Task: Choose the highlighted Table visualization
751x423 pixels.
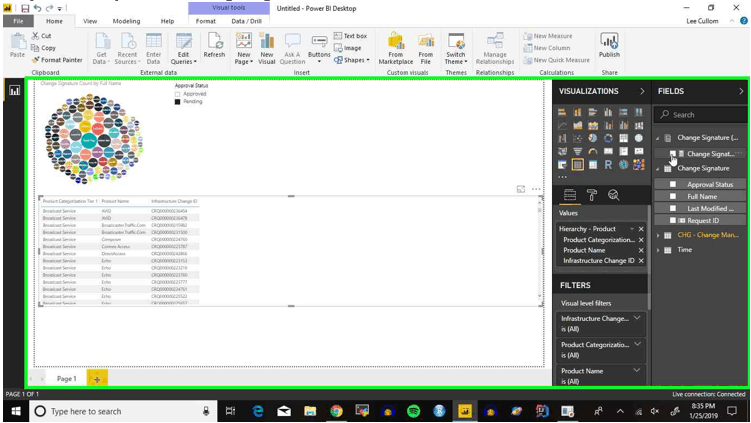Action: (x=578, y=165)
